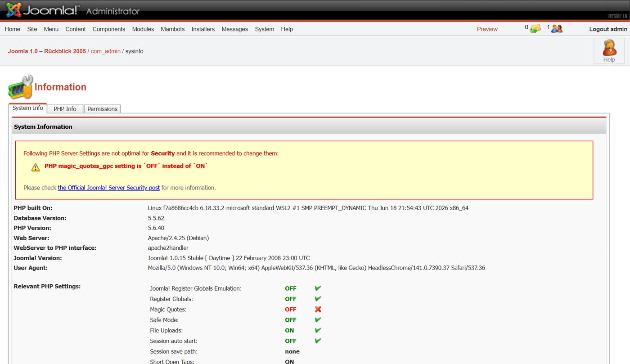Open the Modules menu
Viewport: 630px width, 364px height.
(143, 29)
